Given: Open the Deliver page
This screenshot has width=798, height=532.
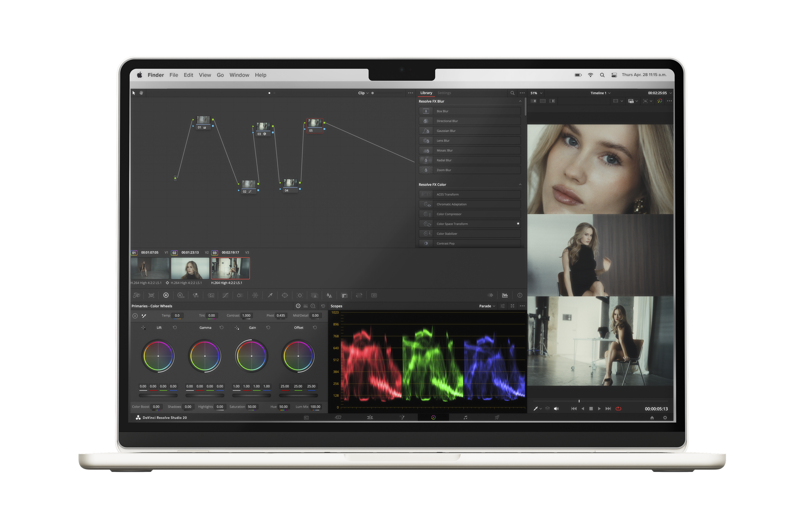Looking at the screenshot, I should point(497,418).
